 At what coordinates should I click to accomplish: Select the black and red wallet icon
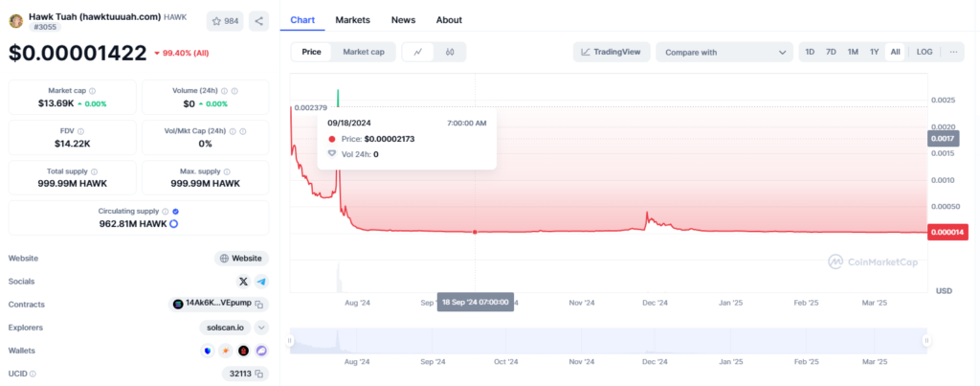click(x=244, y=351)
